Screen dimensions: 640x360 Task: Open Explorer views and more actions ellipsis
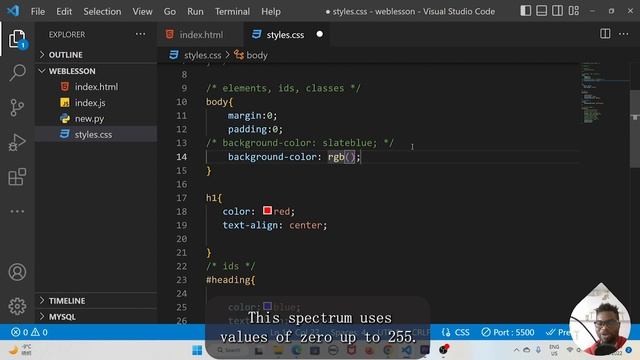[140, 34]
